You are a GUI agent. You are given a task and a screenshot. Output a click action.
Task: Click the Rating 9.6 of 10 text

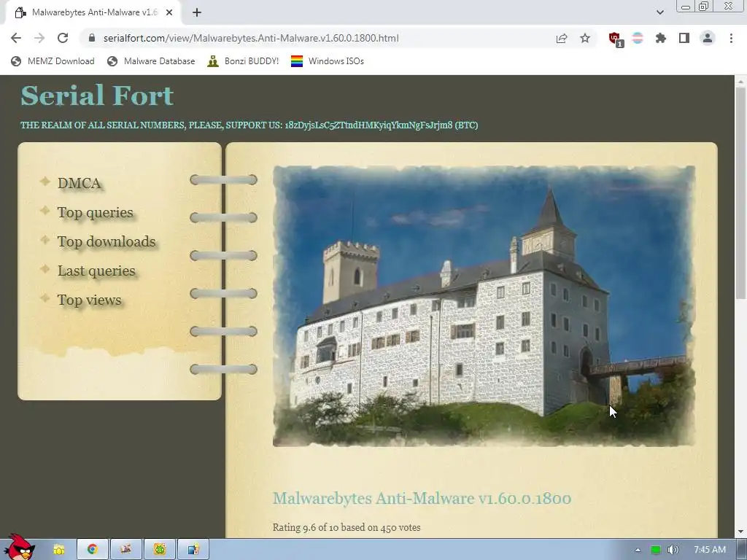click(347, 528)
